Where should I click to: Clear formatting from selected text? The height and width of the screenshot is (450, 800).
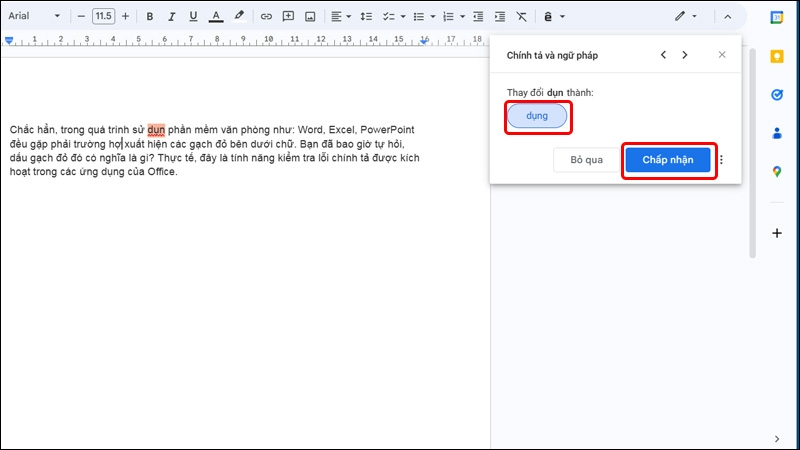click(521, 16)
